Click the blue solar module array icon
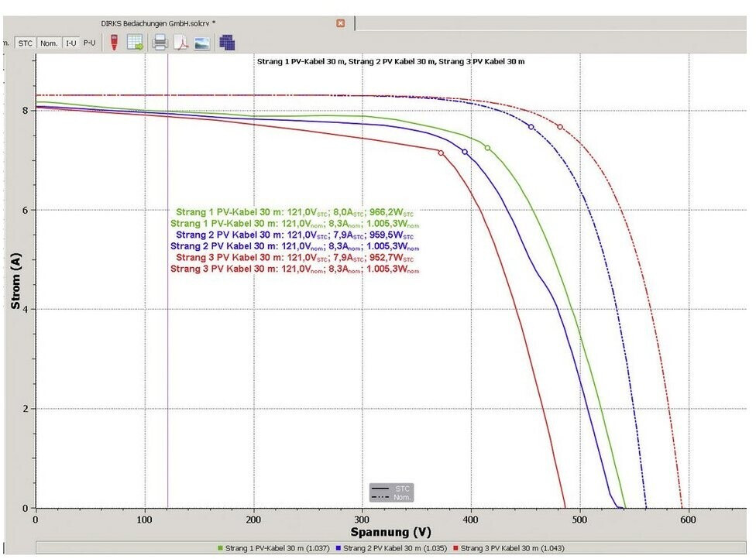The width and height of the screenshot is (756, 559). click(x=227, y=43)
